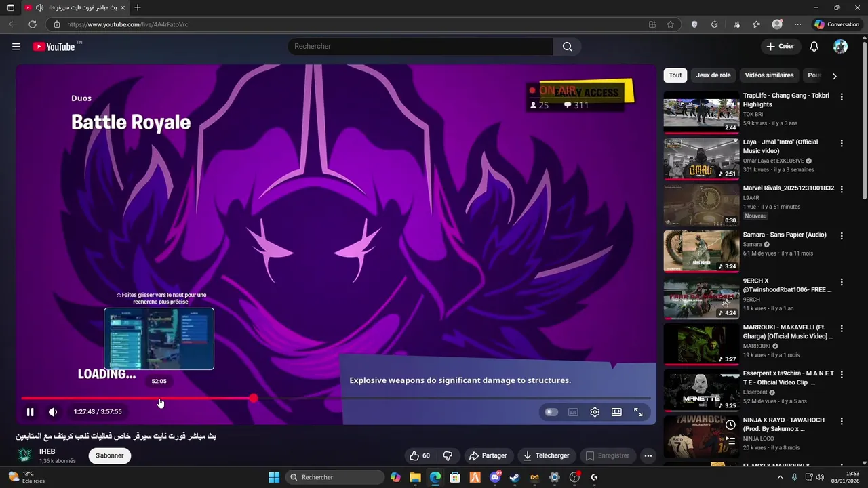Click the Télécharger download button
This screenshot has width=868, height=488.
(547, 455)
